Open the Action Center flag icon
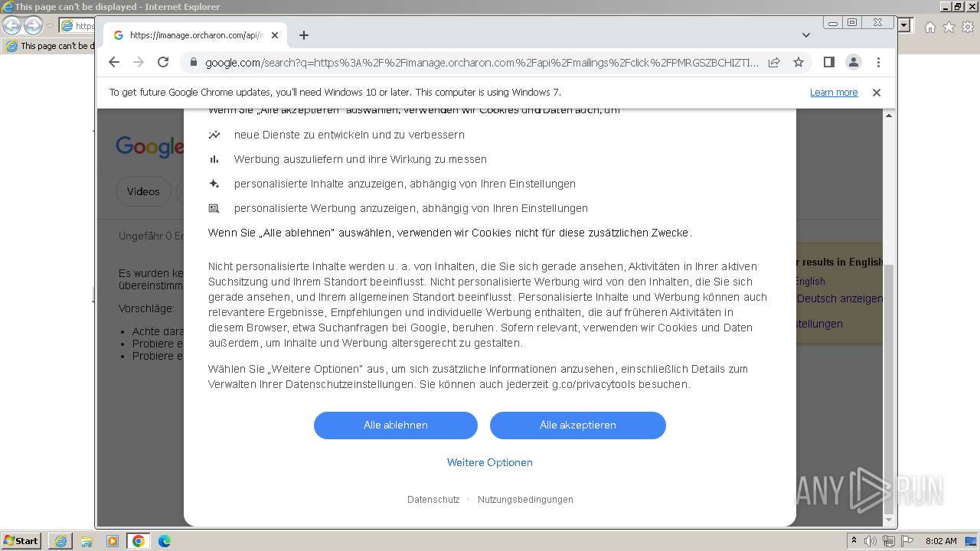980x551 pixels. coord(906,541)
